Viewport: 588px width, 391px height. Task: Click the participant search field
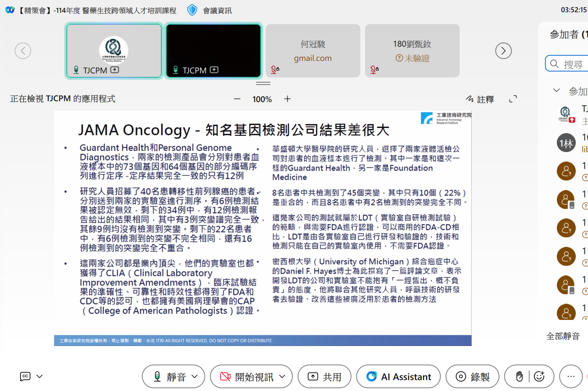pos(567,64)
